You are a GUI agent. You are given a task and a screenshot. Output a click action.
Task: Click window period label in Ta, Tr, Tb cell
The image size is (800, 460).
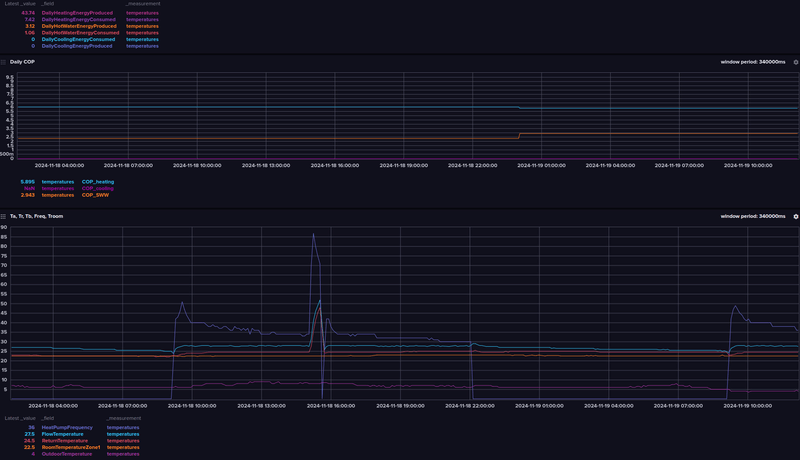[753, 217]
